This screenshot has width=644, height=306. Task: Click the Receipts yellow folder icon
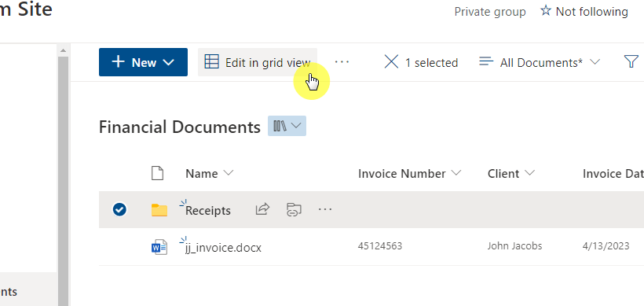159,210
